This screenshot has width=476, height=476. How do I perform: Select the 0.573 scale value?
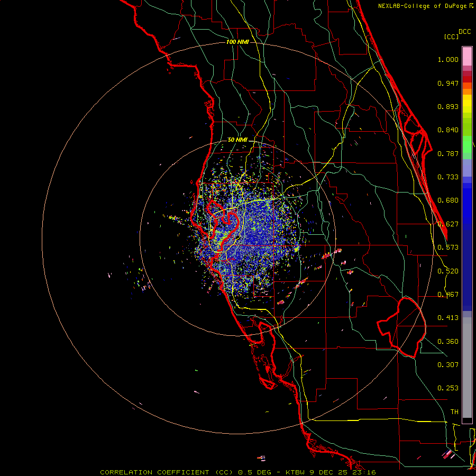click(448, 248)
